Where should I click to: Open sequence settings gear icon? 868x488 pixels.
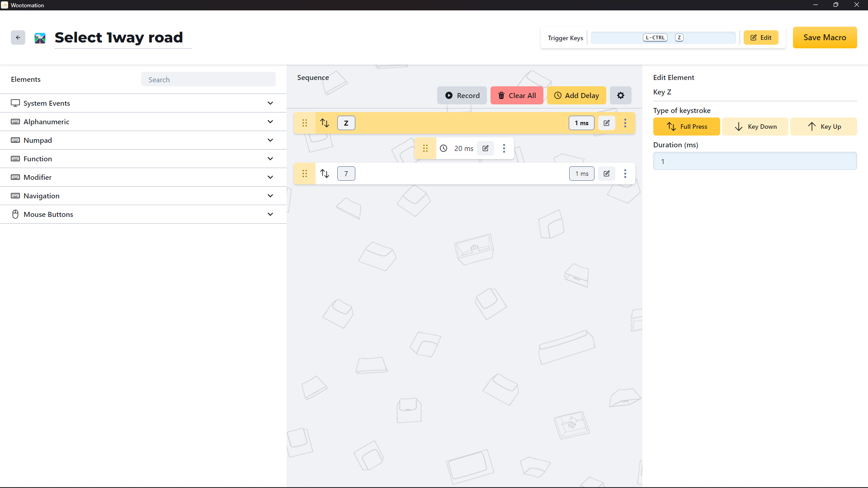[620, 95]
